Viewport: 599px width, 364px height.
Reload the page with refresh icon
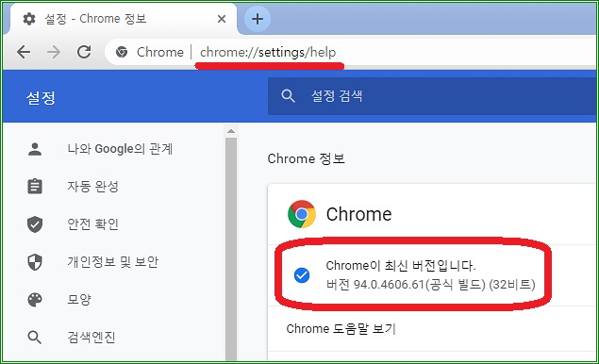coord(84,52)
